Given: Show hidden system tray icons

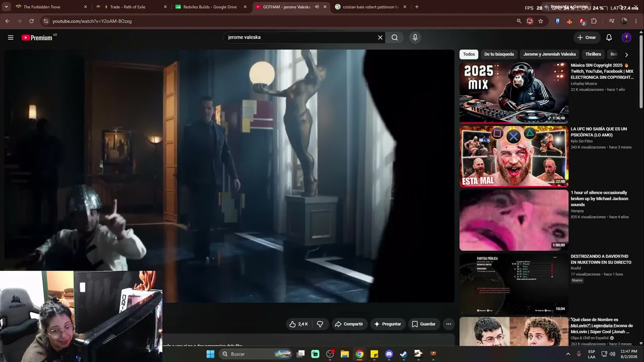Looking at the screenshot, I should (x=568, y=354).
